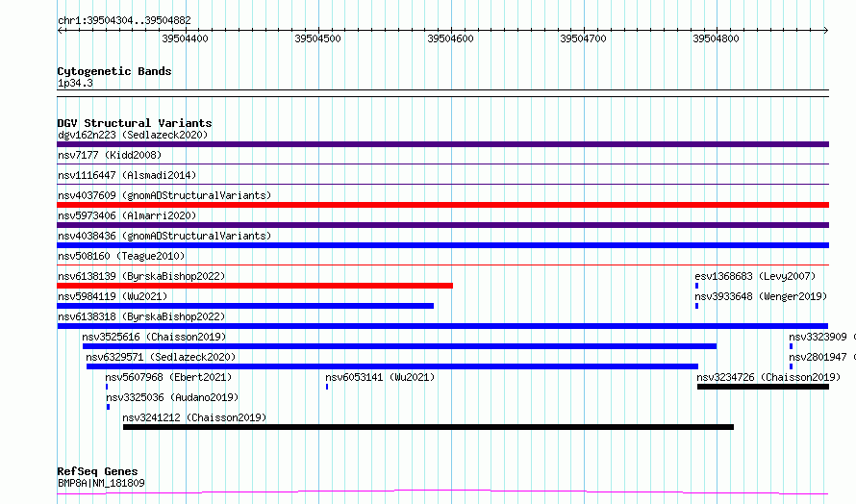Image resolution: width=856 pixels, height=504 pixels.
Task: Open nsv5984119 (Wu2021) variant label
Action: [x=113, y=296]
